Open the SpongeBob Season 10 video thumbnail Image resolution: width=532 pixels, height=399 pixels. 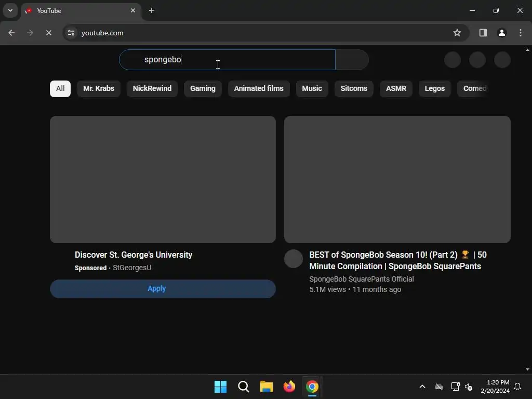397,179
